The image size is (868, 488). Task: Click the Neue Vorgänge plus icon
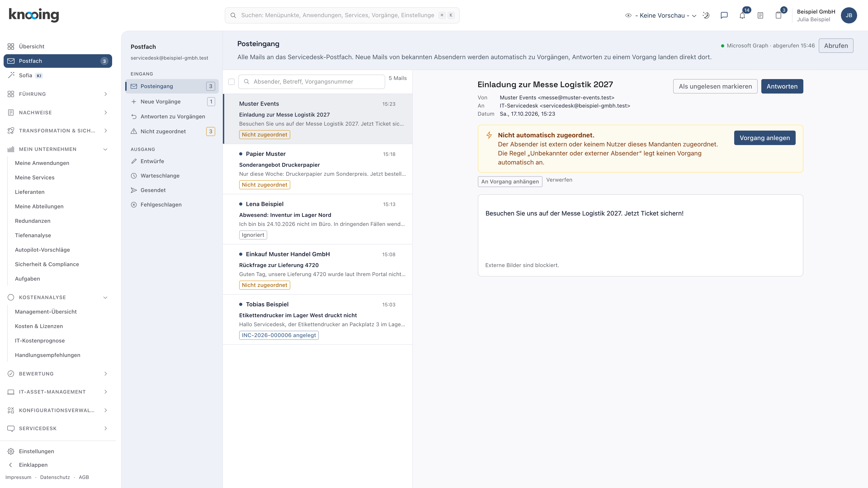(x=134, y=102)
